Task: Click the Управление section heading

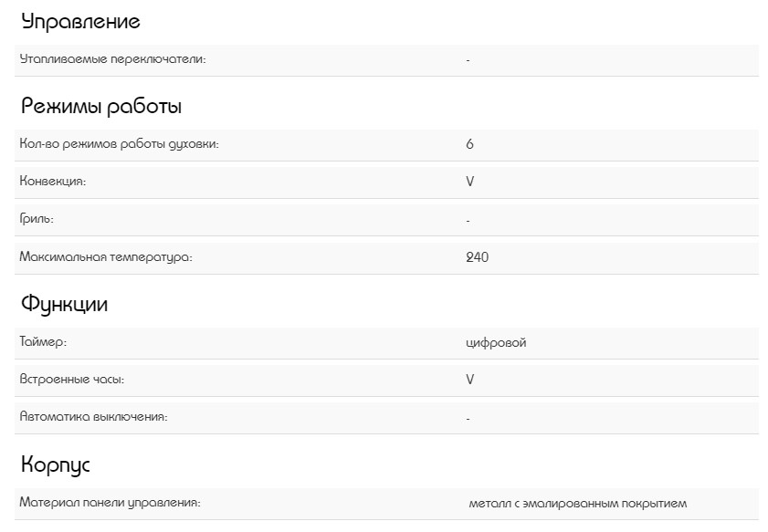Action: 80,21
